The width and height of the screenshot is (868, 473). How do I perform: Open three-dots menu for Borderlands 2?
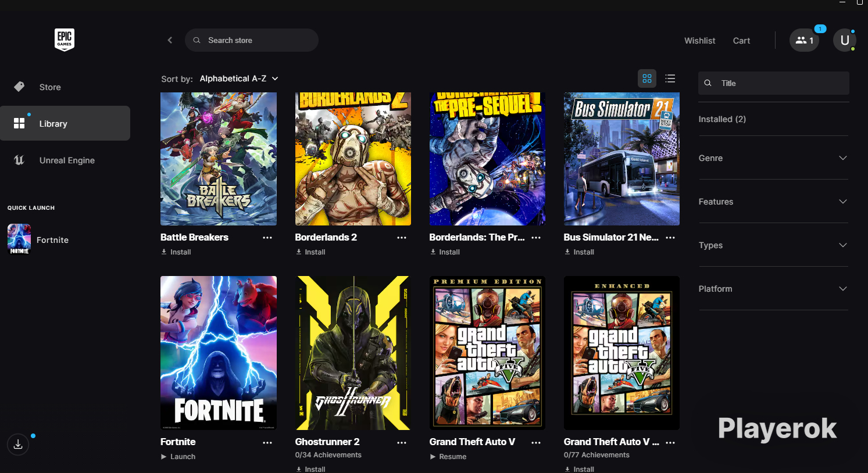point(402,238)
